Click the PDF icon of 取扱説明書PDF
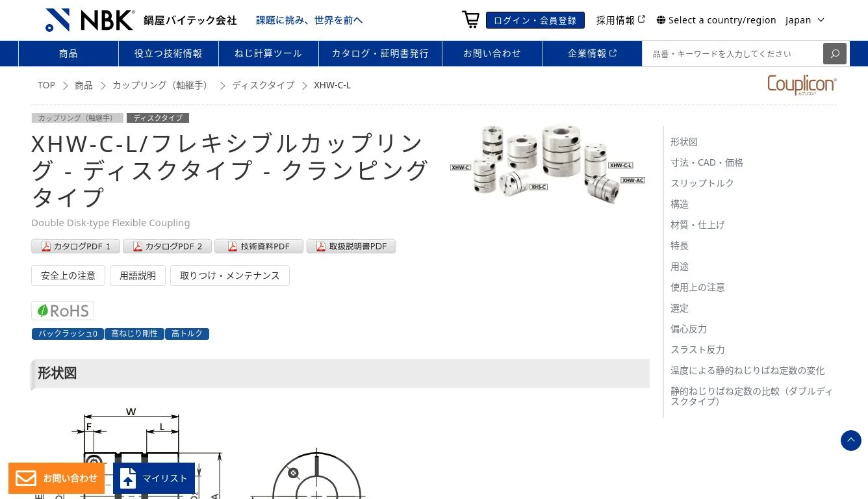 tap(321, 246)
